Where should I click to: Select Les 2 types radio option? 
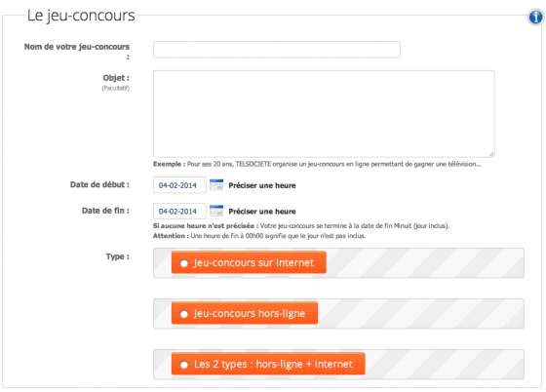pos(184,365)
